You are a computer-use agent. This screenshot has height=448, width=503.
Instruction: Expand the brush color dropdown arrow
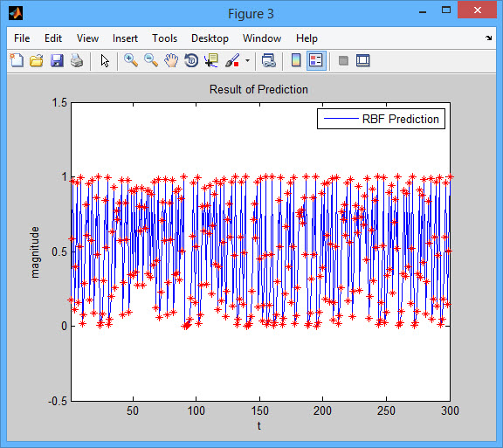[247, 60]
